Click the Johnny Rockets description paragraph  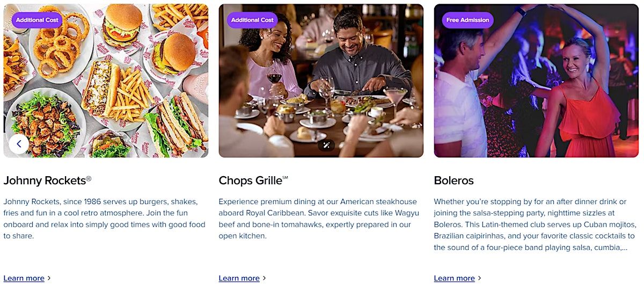coord(105,219)
